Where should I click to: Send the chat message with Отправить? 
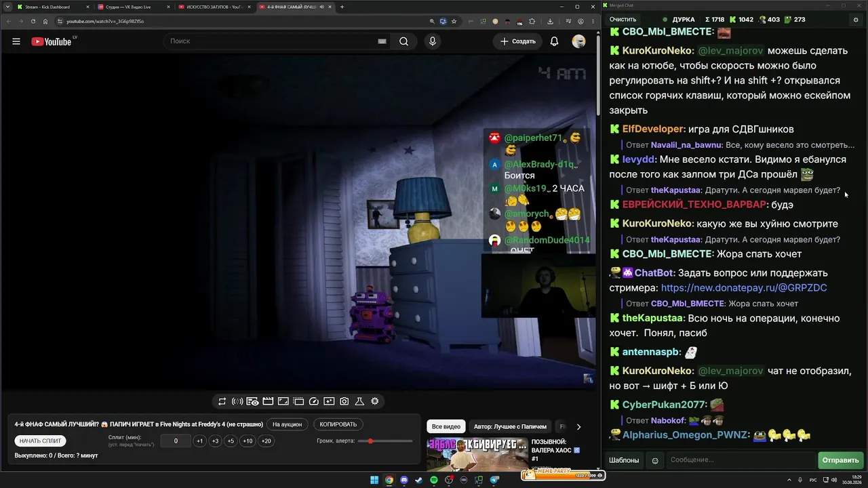point(840,460)
